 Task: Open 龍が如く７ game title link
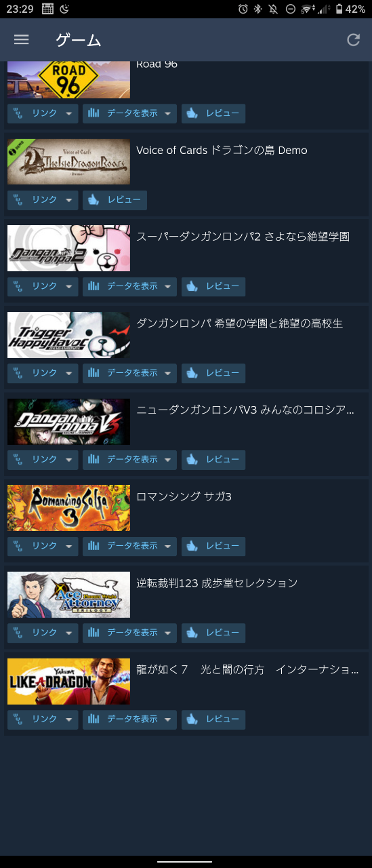(x=247, y=669)
